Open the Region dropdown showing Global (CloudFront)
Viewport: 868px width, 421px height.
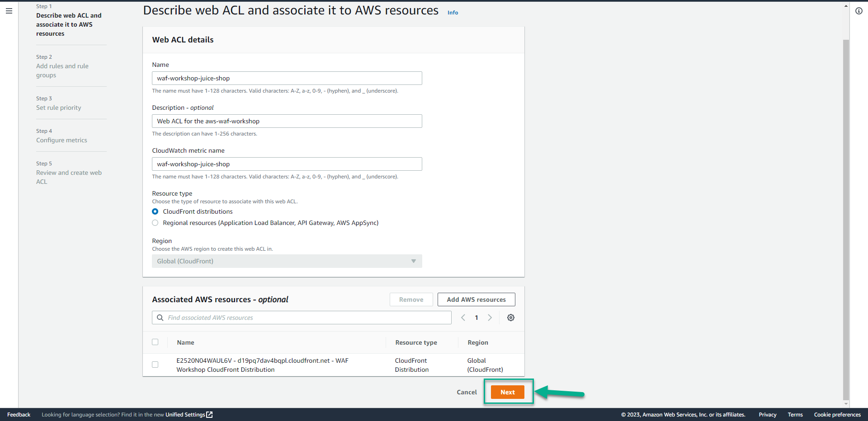[287, 261]
